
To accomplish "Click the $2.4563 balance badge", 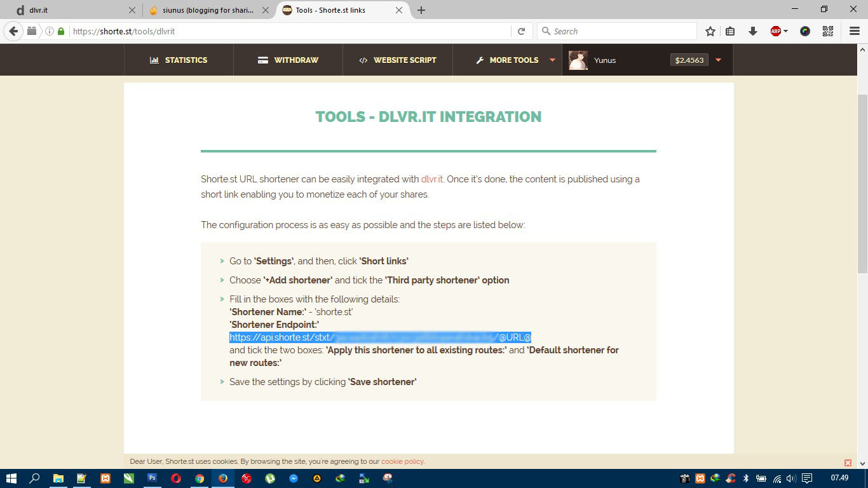I will [689, 60].
